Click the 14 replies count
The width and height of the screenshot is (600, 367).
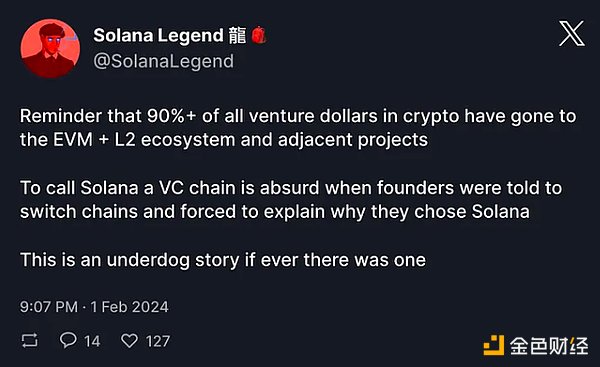tap(92, 341)
